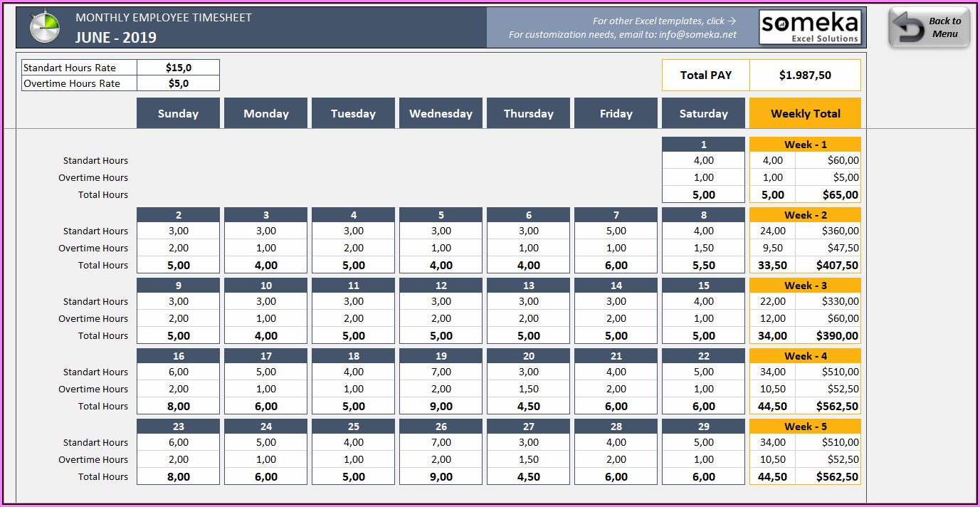Click the Wednesday column header
This screenshot has height=507, width=980.
click(441, 113)
